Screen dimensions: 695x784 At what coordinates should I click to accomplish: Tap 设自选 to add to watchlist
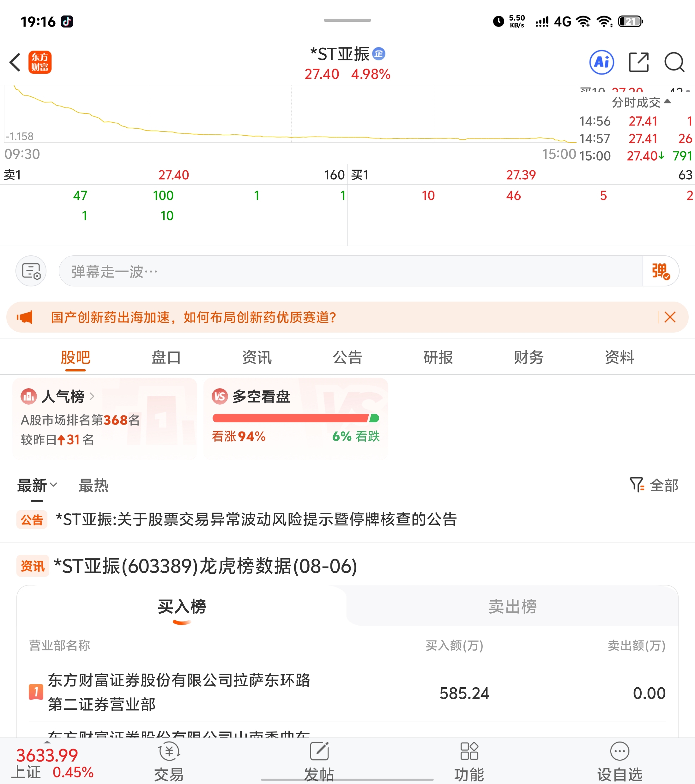click(619, 761)
